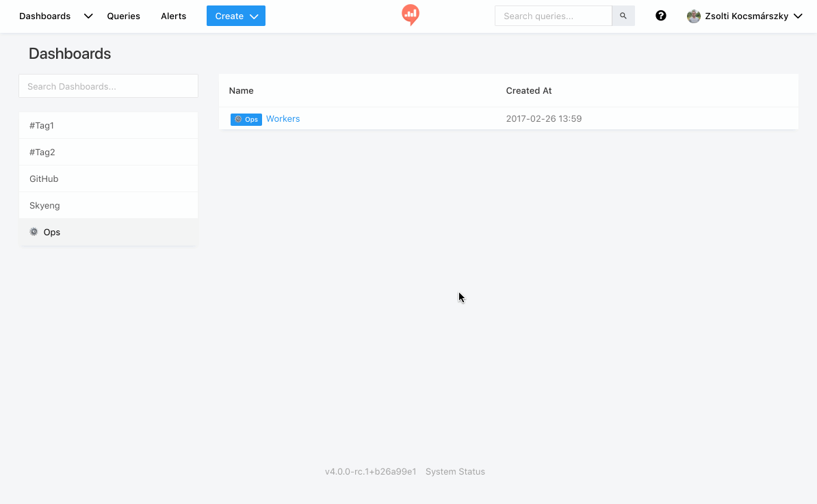Click into the Search queries field
This screenshot has height=504, width=817.
click(x=553, y=16)
